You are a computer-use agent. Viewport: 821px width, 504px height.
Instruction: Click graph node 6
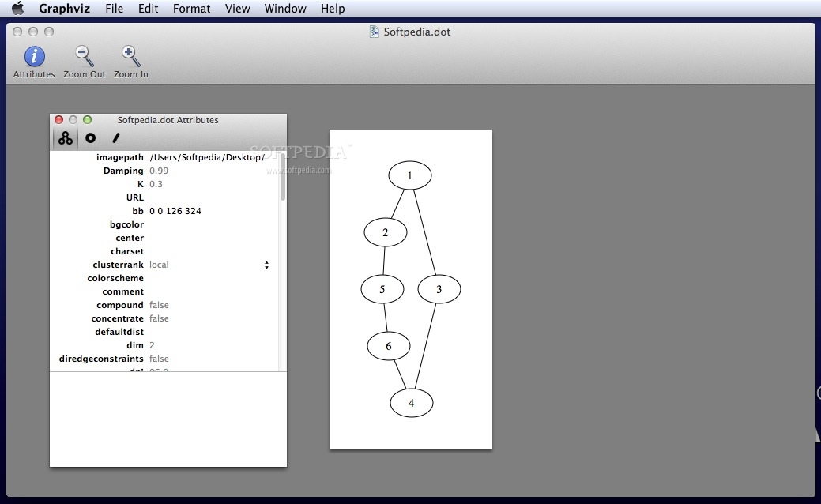click(x=389, y=346)
